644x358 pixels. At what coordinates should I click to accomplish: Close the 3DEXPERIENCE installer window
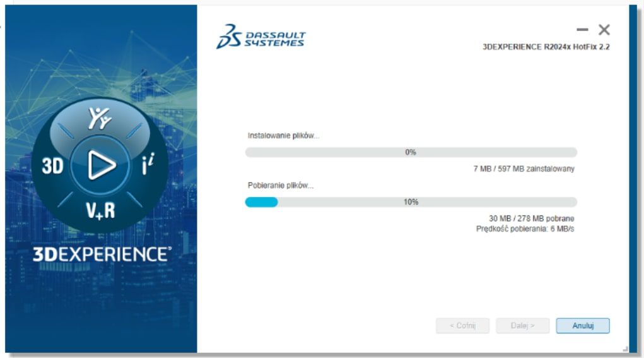604,30
